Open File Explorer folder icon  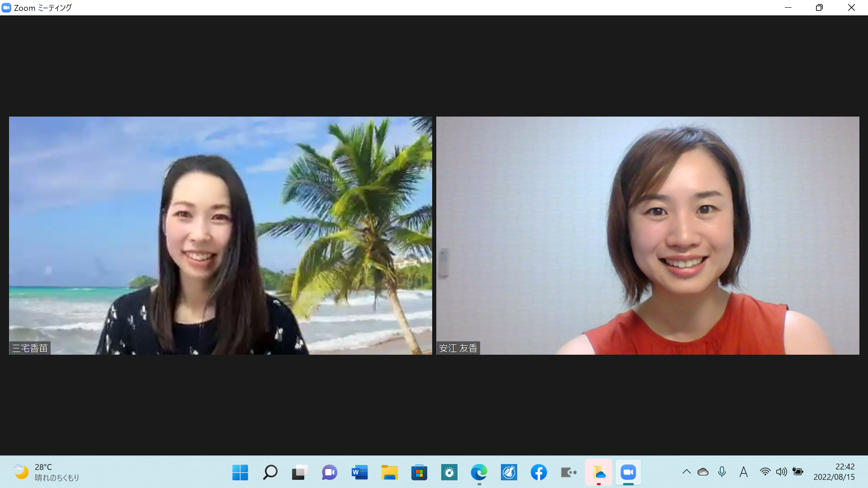coord(389,473)
